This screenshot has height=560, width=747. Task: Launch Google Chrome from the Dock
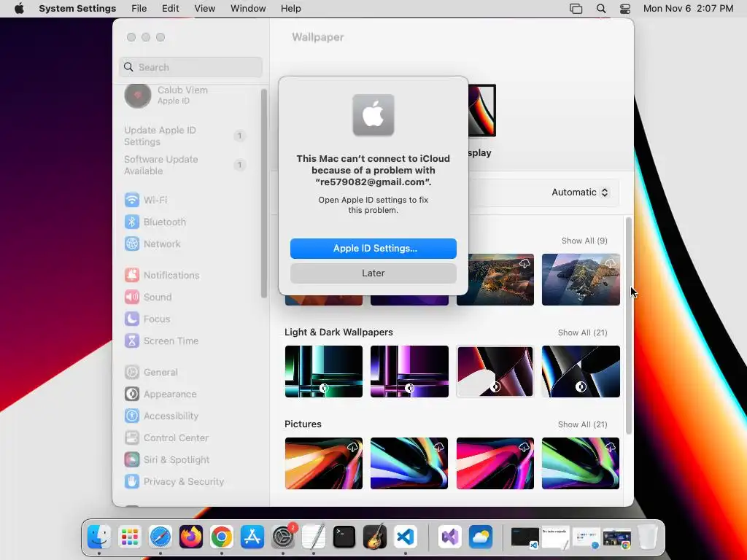(222, 537)
